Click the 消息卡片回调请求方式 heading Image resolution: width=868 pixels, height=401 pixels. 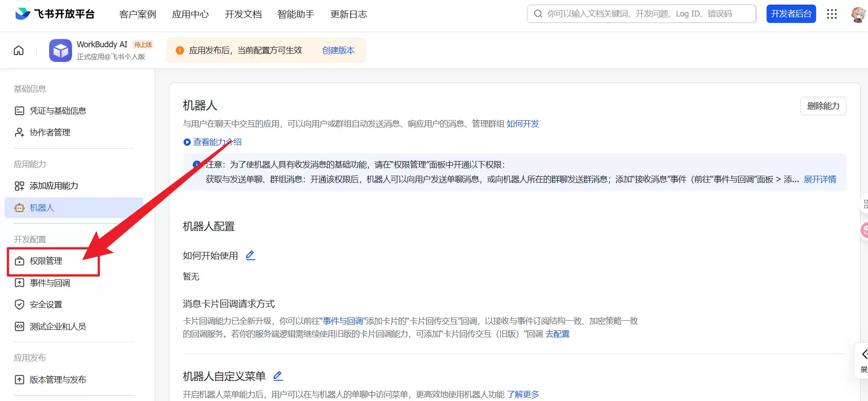(229, 304)
